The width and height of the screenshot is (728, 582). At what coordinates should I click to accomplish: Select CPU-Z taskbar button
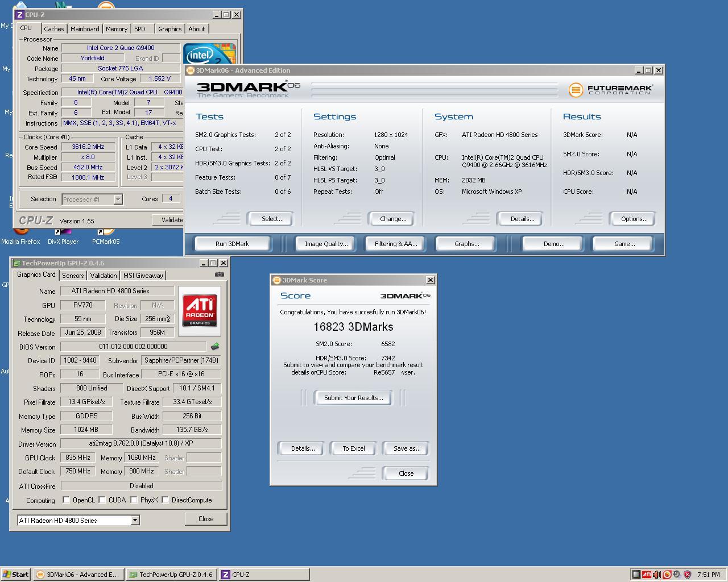coord(264,575)
